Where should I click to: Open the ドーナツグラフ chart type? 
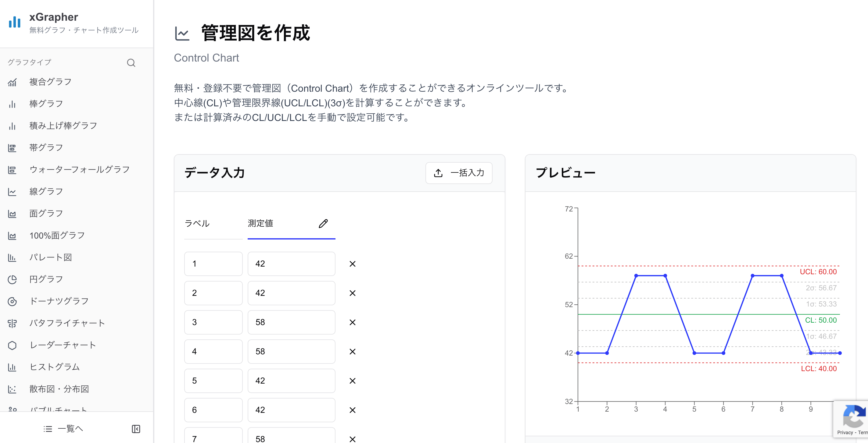tap(58, 301)
